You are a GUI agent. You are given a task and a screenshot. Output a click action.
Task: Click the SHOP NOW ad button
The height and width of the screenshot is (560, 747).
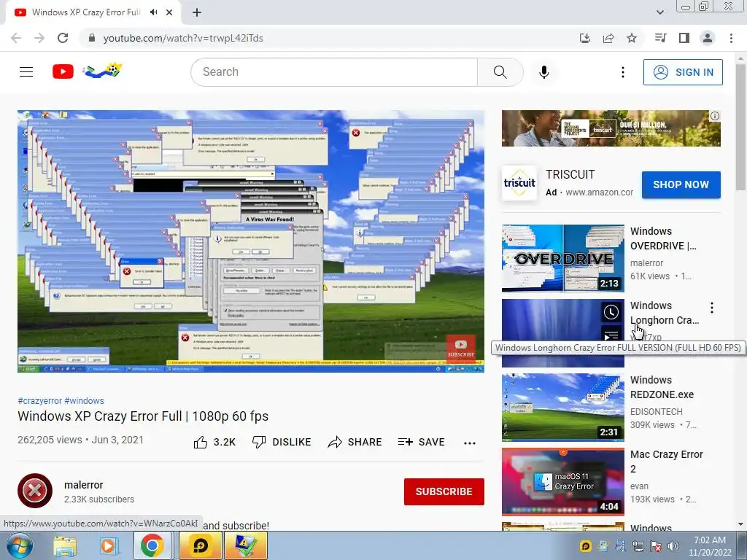(x=681, y=184)
